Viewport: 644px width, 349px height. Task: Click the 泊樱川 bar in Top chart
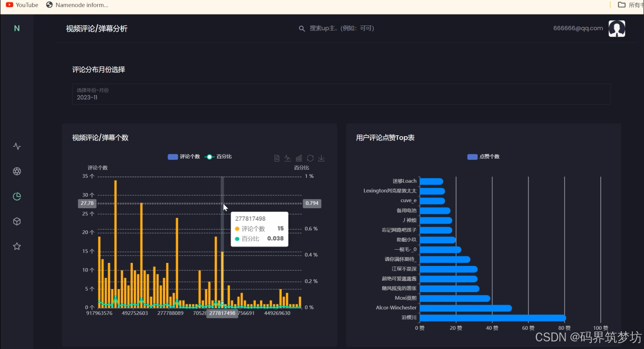493,318
